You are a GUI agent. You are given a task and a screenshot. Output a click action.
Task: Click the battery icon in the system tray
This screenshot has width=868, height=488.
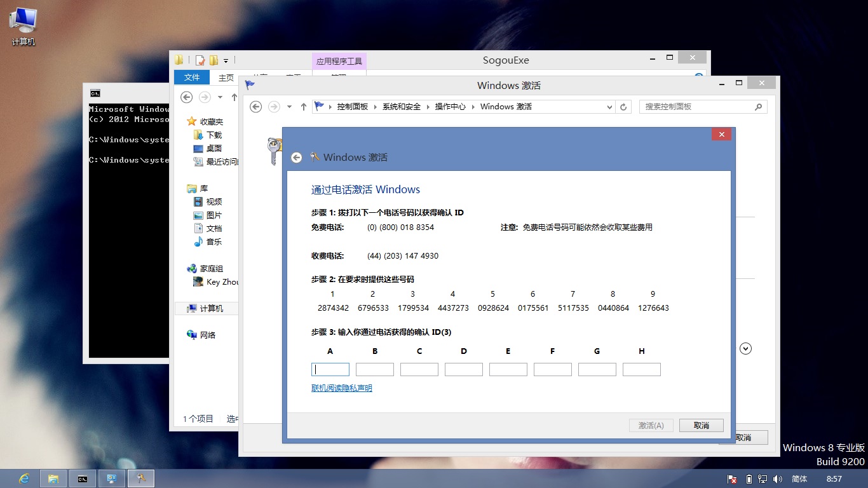pos(748,479)
